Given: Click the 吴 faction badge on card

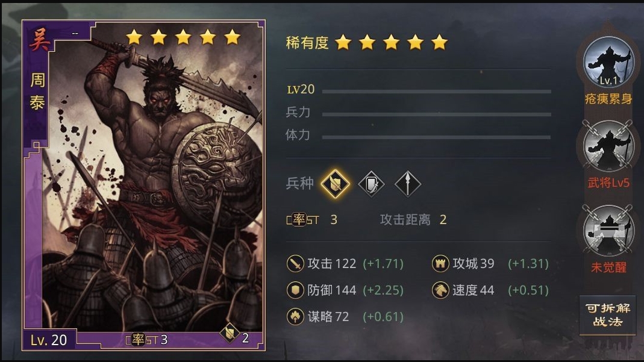Looking at the screenshot, I should (39, 39).
